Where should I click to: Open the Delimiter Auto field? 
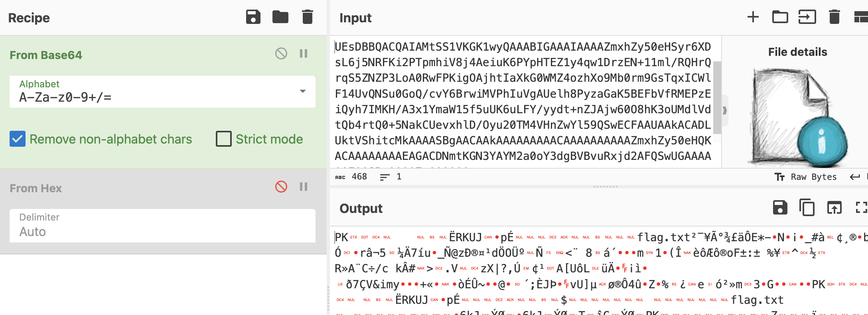[x=162, y=226]
